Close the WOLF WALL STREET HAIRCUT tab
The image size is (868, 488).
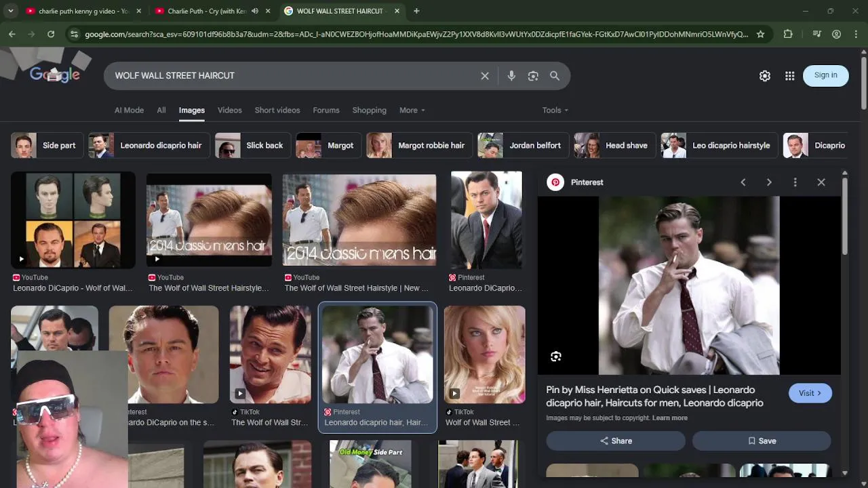[397, 11]
